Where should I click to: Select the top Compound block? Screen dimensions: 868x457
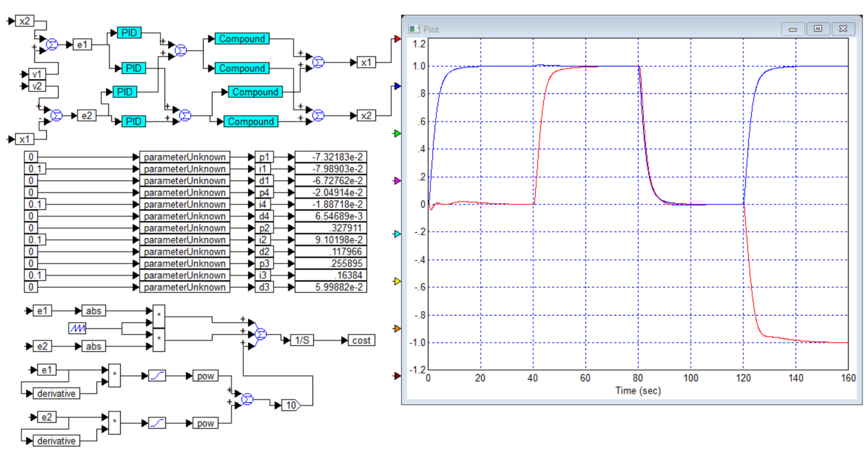coord(242,39)
